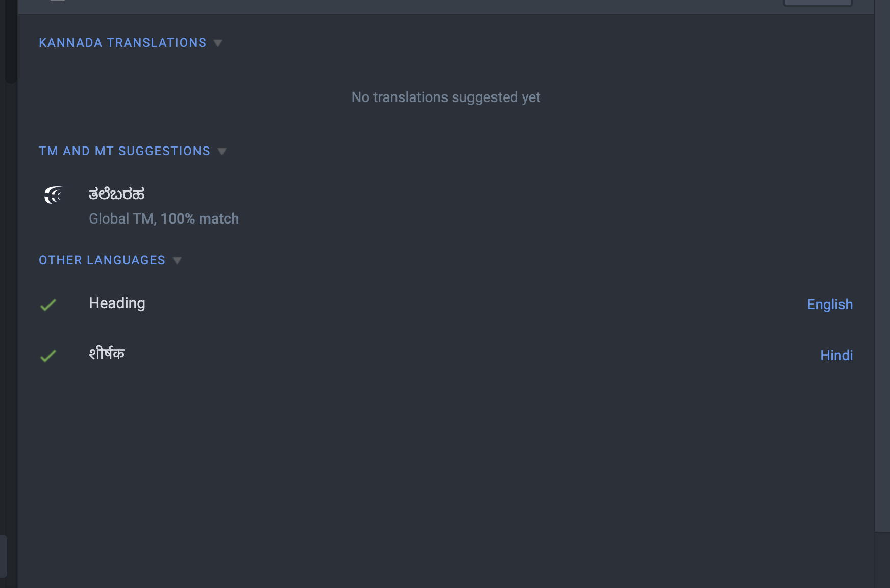This screenshot has height=588, width=890.
Task: Collapse the TM and MT Suggestions arrow
Action: point(222,152)
